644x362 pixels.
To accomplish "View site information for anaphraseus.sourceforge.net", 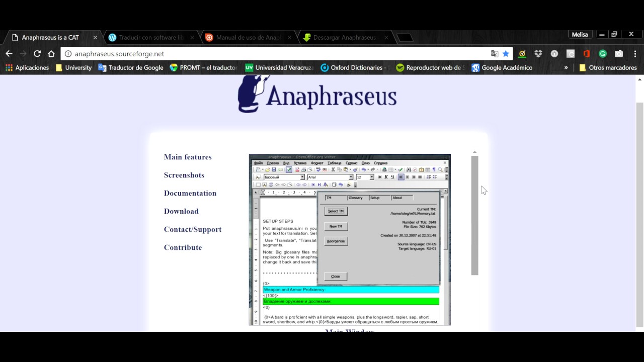I will point(68,54).
